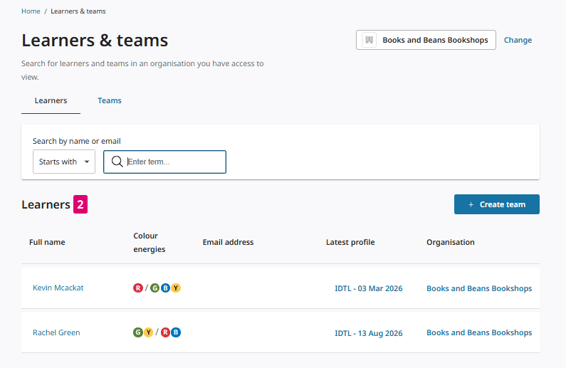
Task: Click the Search by name or email label
Action: point(77,141)
